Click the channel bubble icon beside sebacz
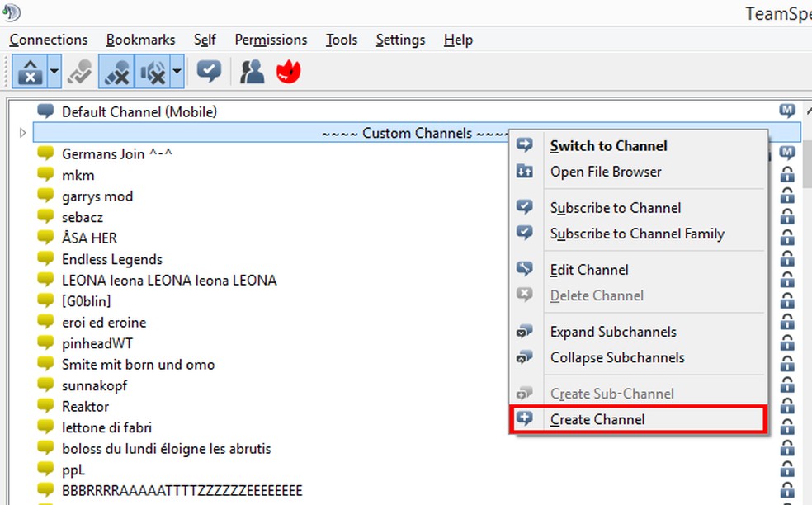This screenshot has width=812, height=505. (x=45, y=217)
